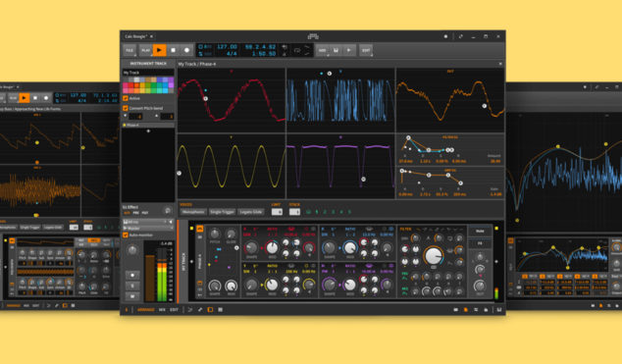Click the track pan knob above record arm

coord(132,250)
